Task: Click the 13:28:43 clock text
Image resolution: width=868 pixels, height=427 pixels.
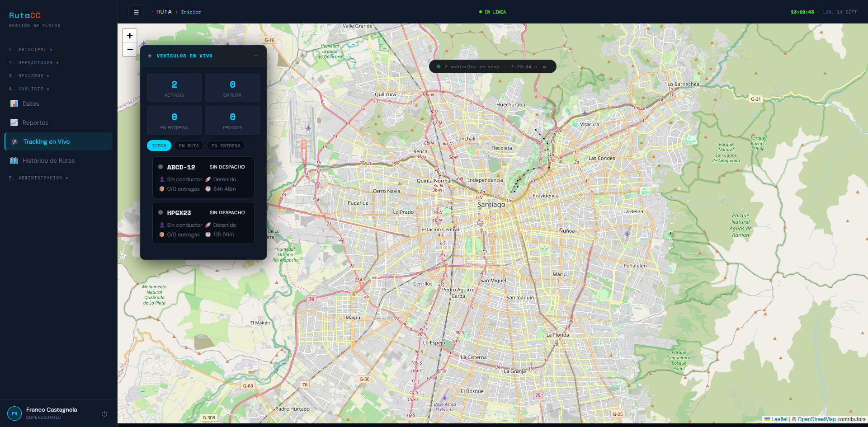Action: (x=802, y=12)
